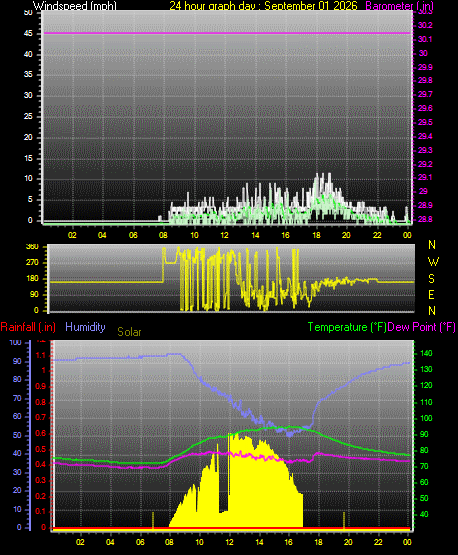Click the "270" wind direction axis value
The width and height of the screenshot is (458, 555).
point(32,263)
